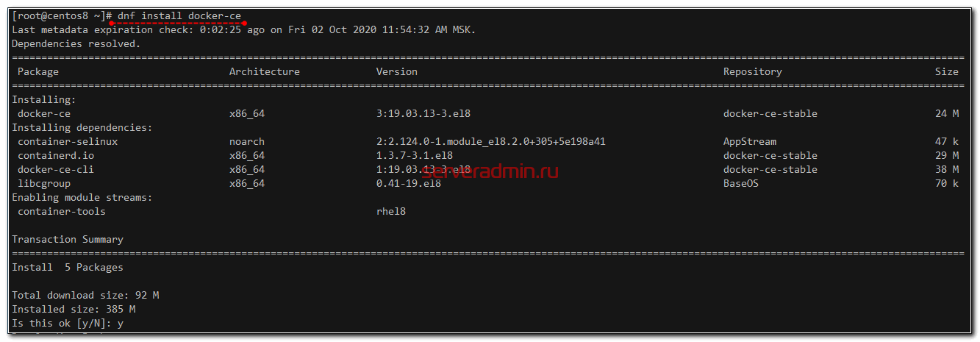Click the Repository column header
Viewport: 980px width, 342px height.
pyautogui.click(x=752, y=72)
